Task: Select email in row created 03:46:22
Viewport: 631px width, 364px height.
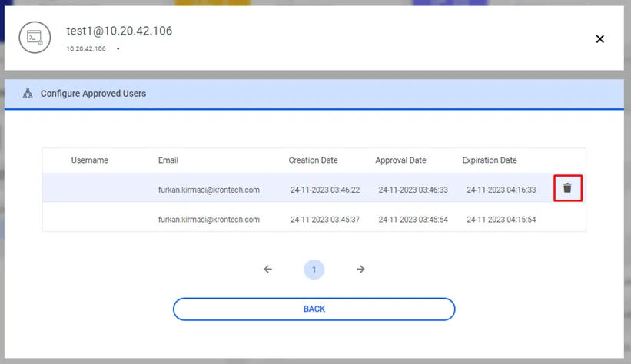Action: (x=209, y=190)
